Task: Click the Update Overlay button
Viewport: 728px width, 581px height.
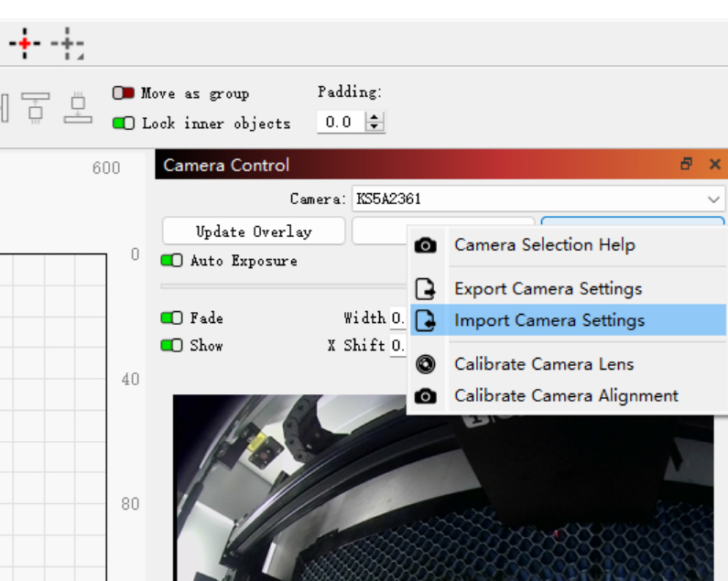Action: [254, 231]
